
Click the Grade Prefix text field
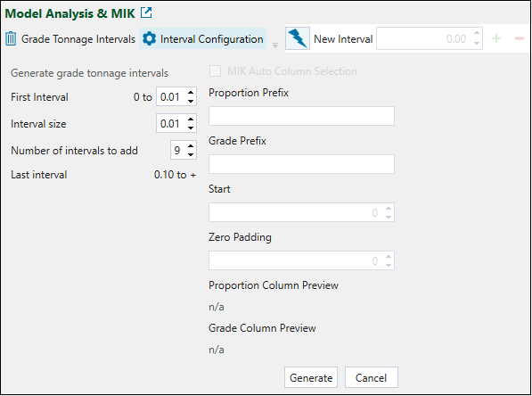(x=301, y=164)
